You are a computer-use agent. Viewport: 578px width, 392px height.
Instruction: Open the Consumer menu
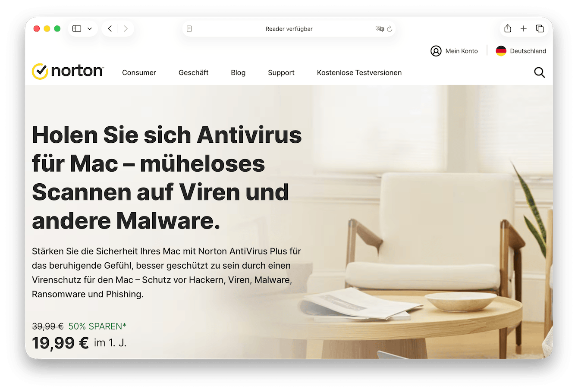(x=139, y=72)
